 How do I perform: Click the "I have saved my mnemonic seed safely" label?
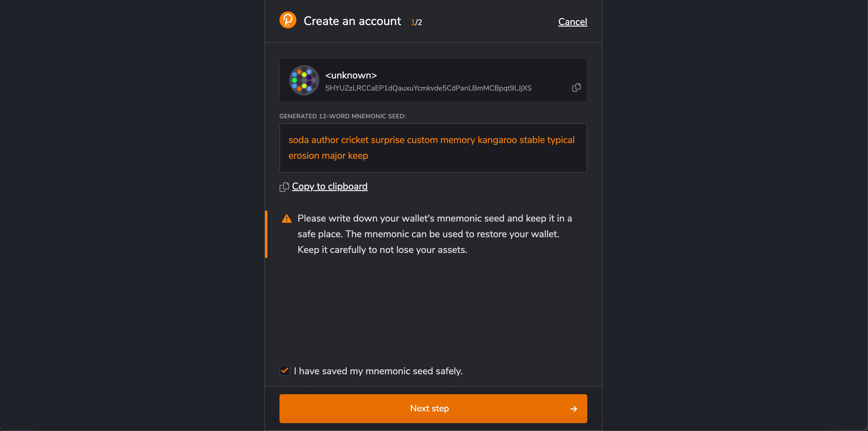[x=378, y=371]
